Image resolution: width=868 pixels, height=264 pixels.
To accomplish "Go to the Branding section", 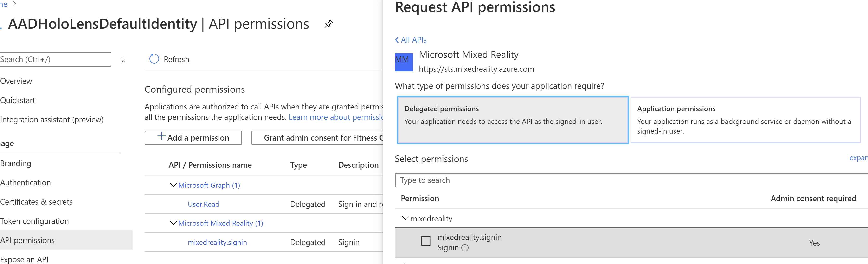I will click(x=15, y=163).
